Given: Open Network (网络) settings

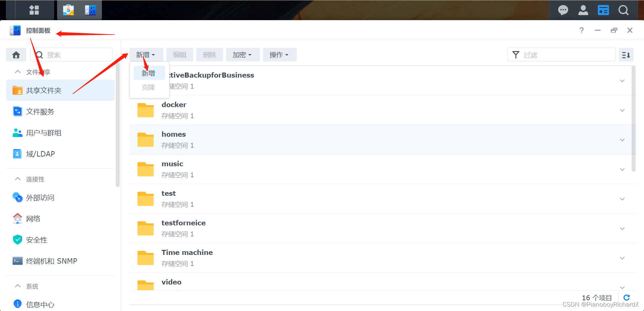Looking at the screenshot, I should (x=60, y=219).
